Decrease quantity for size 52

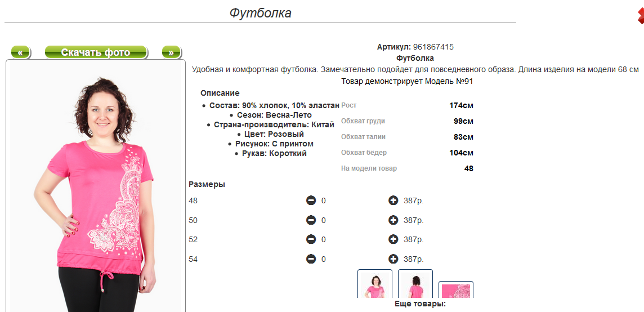pyautogui.click(x=311, y=239)
